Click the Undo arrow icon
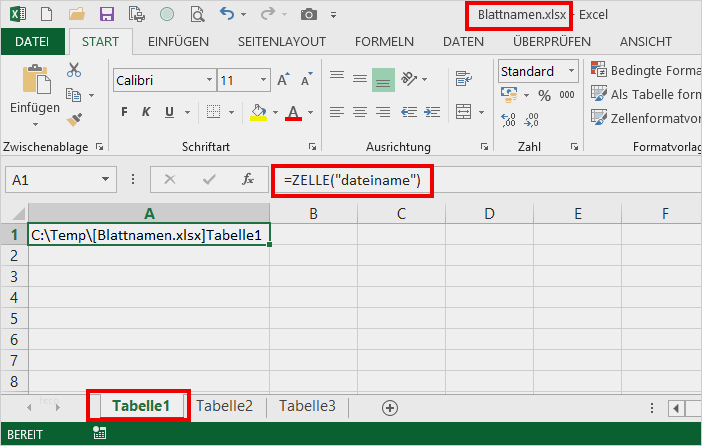Image resolution: width=702 pixels, height=446 pixels. coord(226,15)
